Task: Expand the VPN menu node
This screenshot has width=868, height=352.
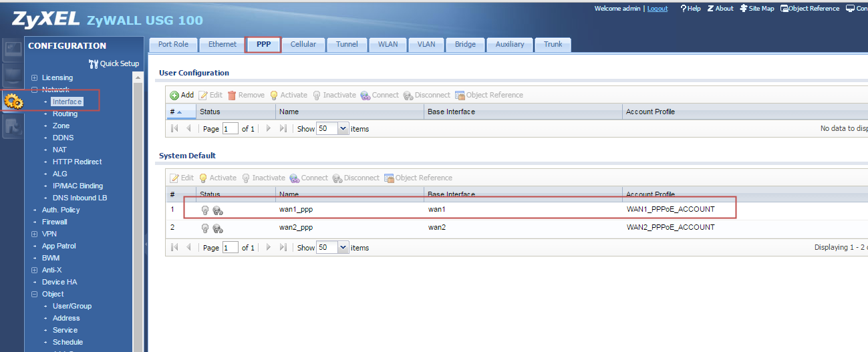Action: click(x=35, y=234)
